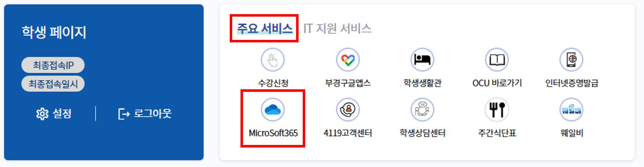Click the 학생생활관 bed icon

click(422, 60)
